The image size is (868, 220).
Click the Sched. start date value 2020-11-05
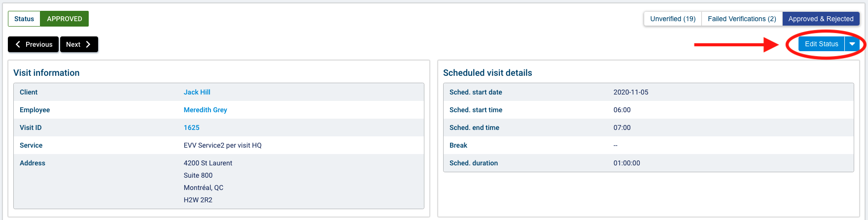pos(631,92)
